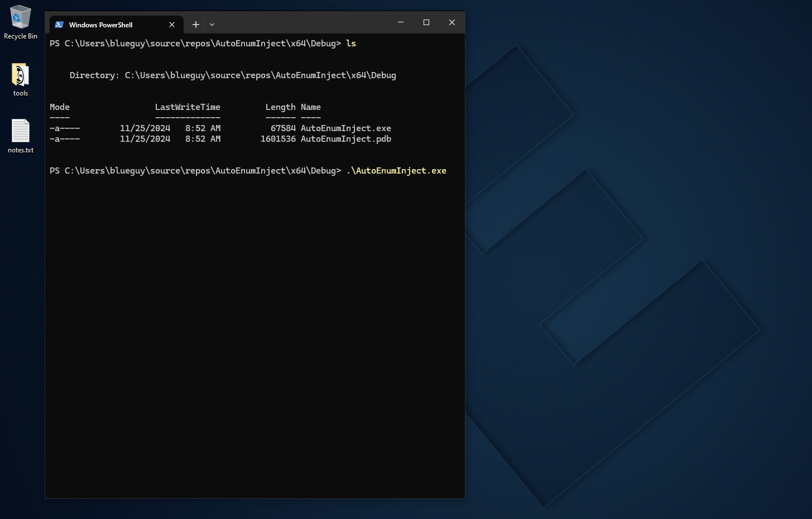Close the terminal window
Viewport: 812px width, 519px height.
click(452, 22)
